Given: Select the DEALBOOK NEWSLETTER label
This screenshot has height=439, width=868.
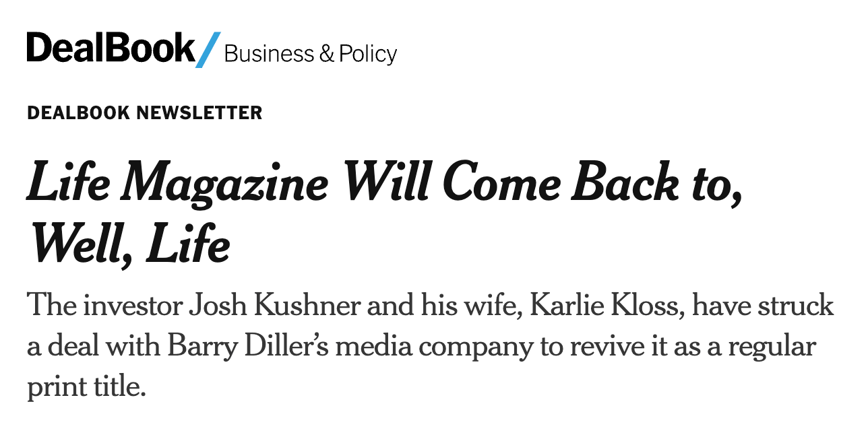Looking at the screenshot, I should pos(145,112).
